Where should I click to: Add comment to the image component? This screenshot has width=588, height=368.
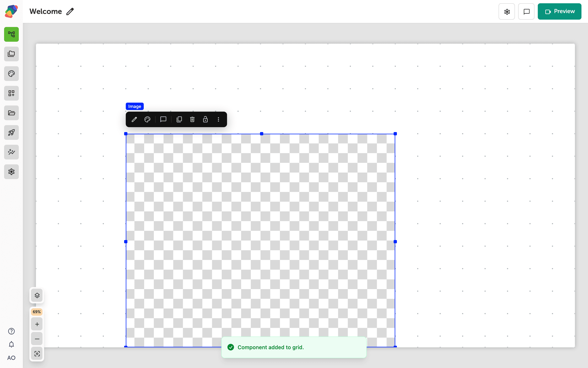pos(163,119)
